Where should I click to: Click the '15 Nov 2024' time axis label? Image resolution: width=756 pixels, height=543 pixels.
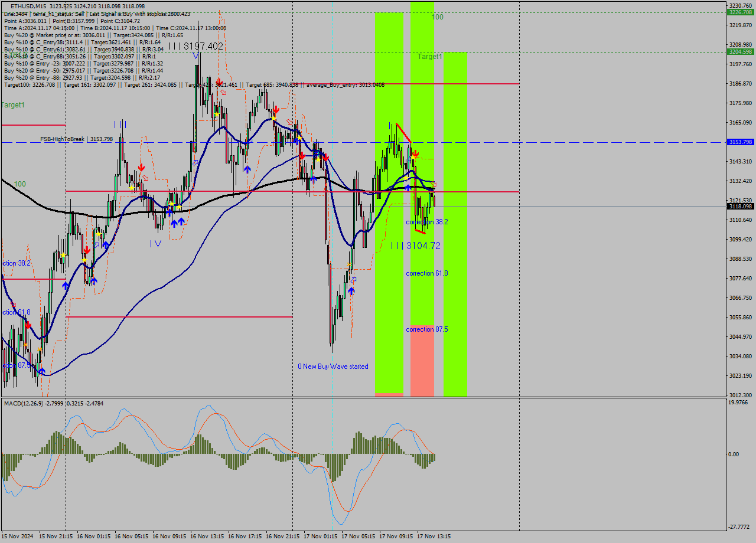(x=18, y=537)
